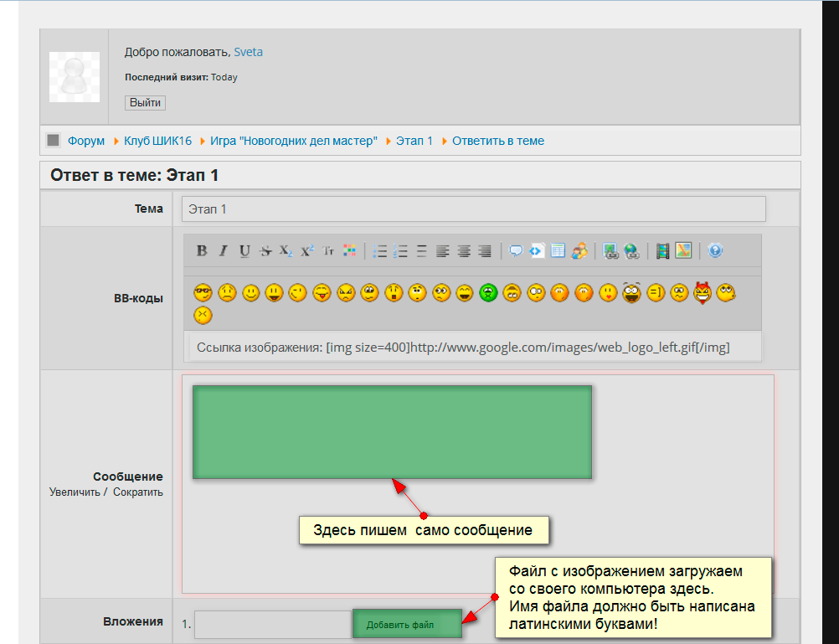Insert the angry frowning smiley
Viewport: 839px width, 644px height.
tap(346, 293)
